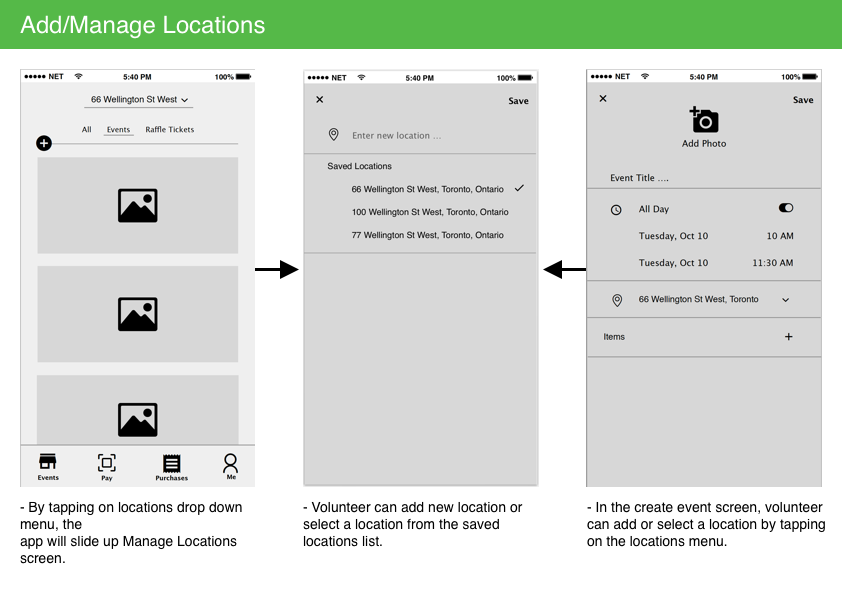The image size is (842, 595).
Task: Switch to the All tab
Action: (86, 129)
